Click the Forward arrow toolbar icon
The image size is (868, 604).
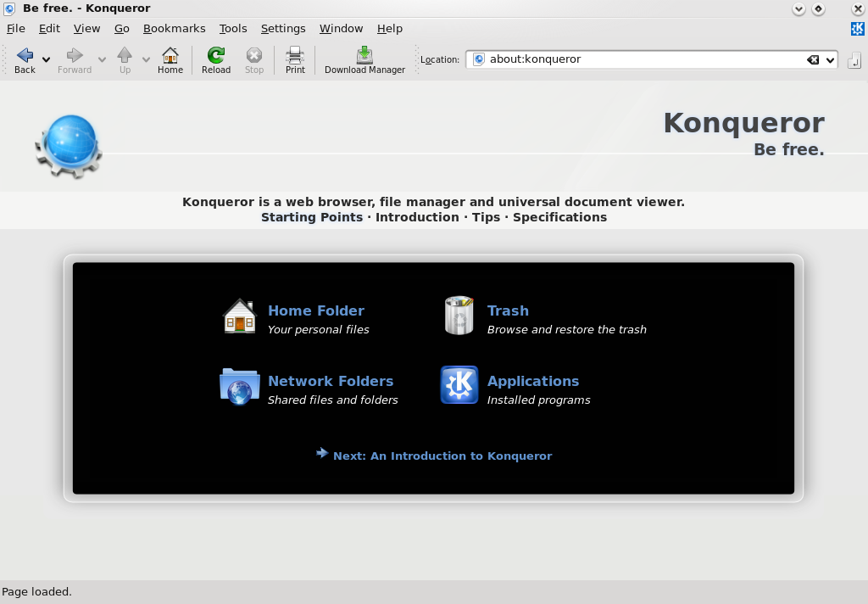pyautogui.click(x=75, y=55)
